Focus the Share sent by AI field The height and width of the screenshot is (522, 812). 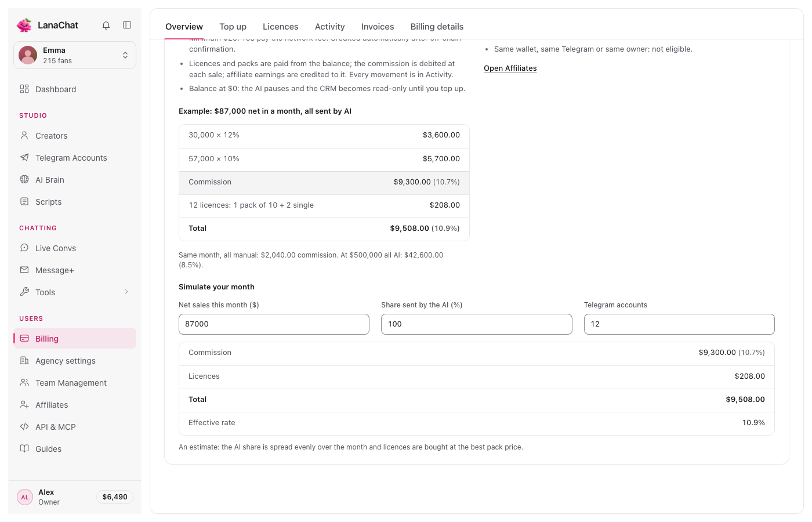point(477,324)
